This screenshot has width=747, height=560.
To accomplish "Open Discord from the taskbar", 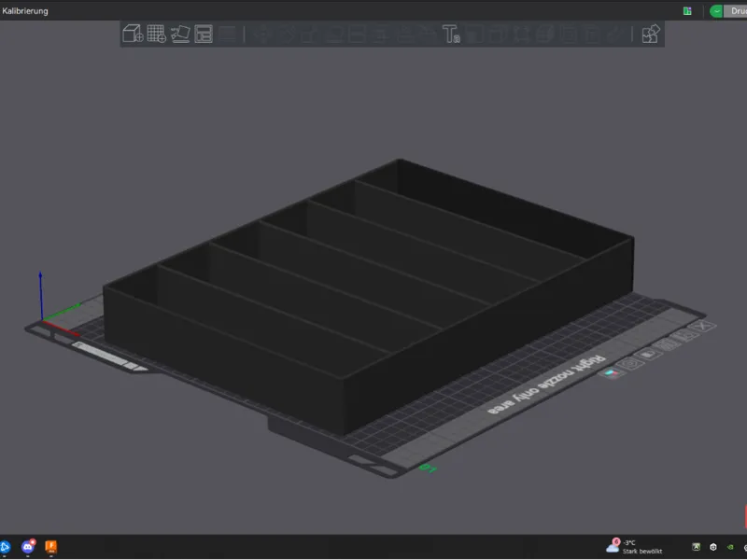I will [x=28, y=546].
